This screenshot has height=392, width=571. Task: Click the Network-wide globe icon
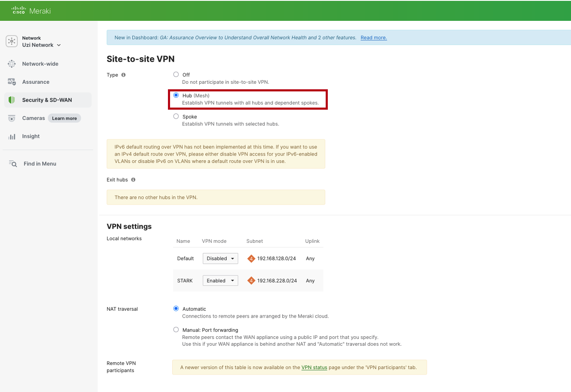[12, 64]
